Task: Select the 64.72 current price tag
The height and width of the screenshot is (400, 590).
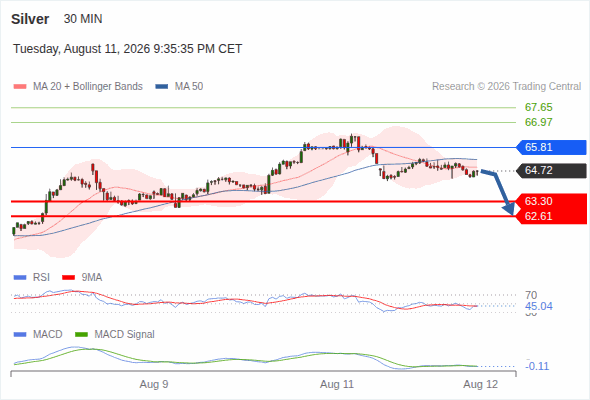Action: (x=551, y=170)
